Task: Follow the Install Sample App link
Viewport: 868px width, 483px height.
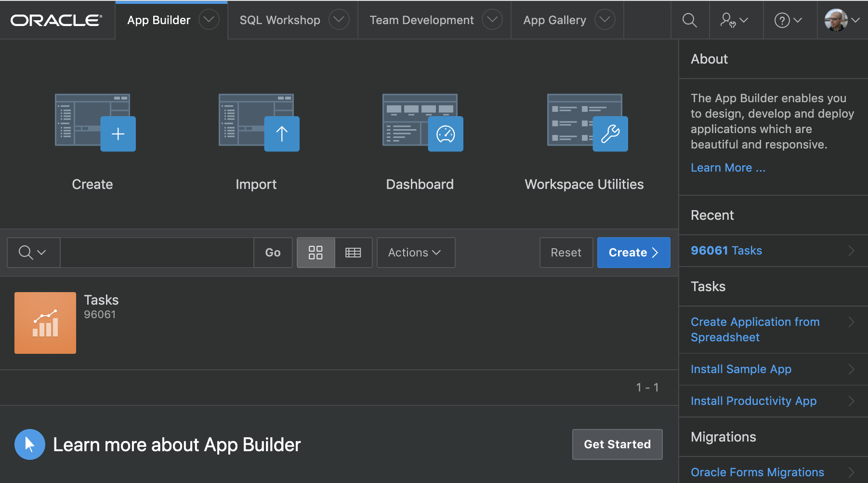Action: click(741, 369)
